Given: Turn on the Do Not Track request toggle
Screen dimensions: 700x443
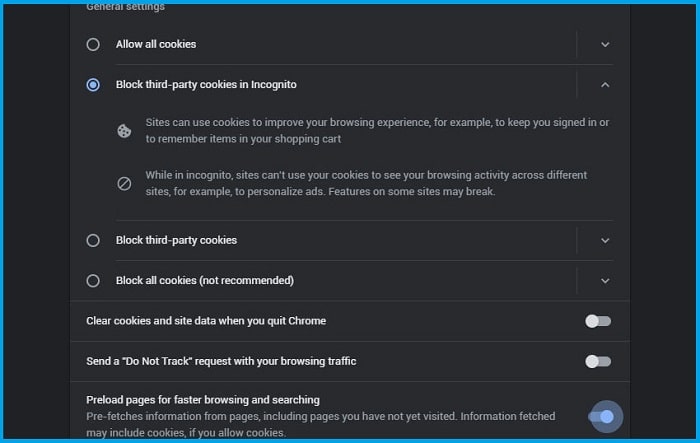Looking at the screenshot, I should 598,361.
